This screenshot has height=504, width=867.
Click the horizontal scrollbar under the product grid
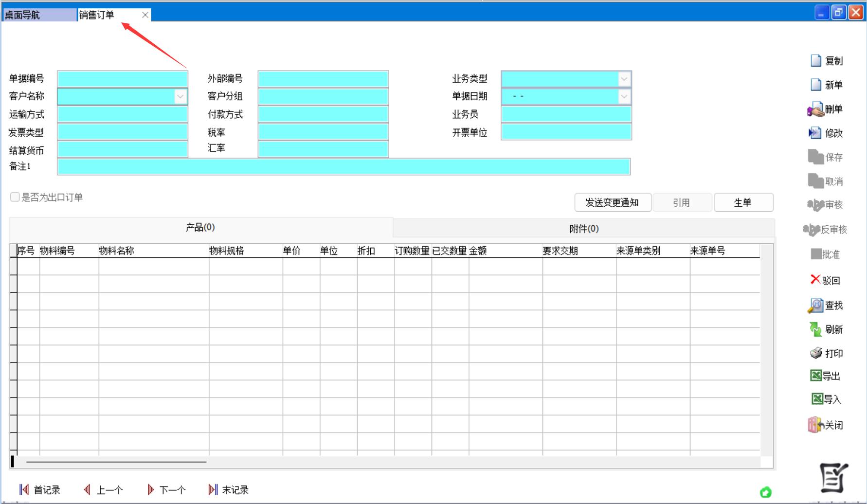click(x=117, y=462)
